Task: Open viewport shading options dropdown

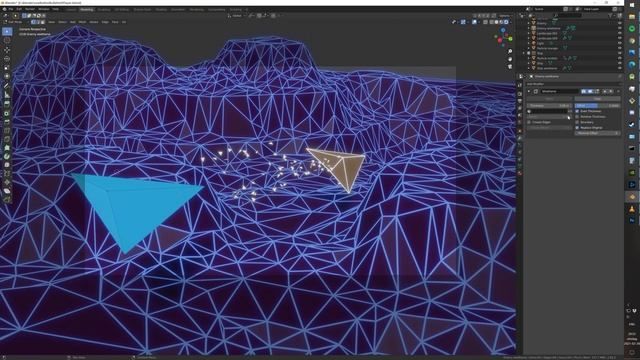Action: click(x=511, y=22)
